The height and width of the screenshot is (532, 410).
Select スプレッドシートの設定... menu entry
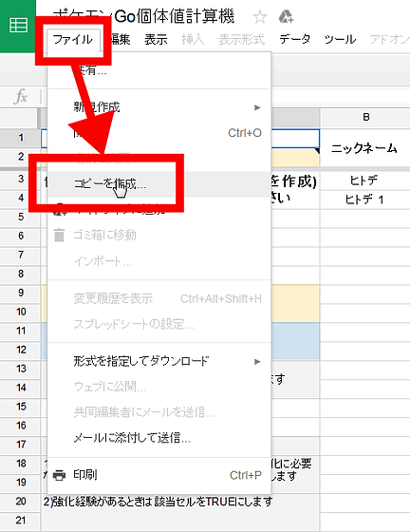pyautogui.click(x=159, y=324)
